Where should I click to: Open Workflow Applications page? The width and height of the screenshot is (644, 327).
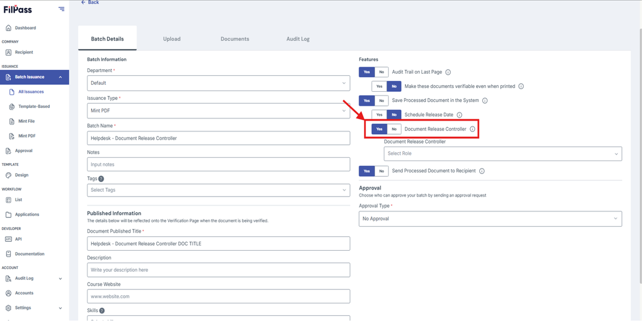pos(23,215)
